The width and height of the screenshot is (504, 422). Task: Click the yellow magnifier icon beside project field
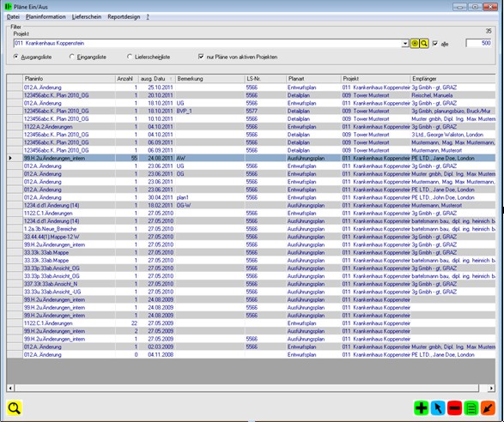[424, 44]
